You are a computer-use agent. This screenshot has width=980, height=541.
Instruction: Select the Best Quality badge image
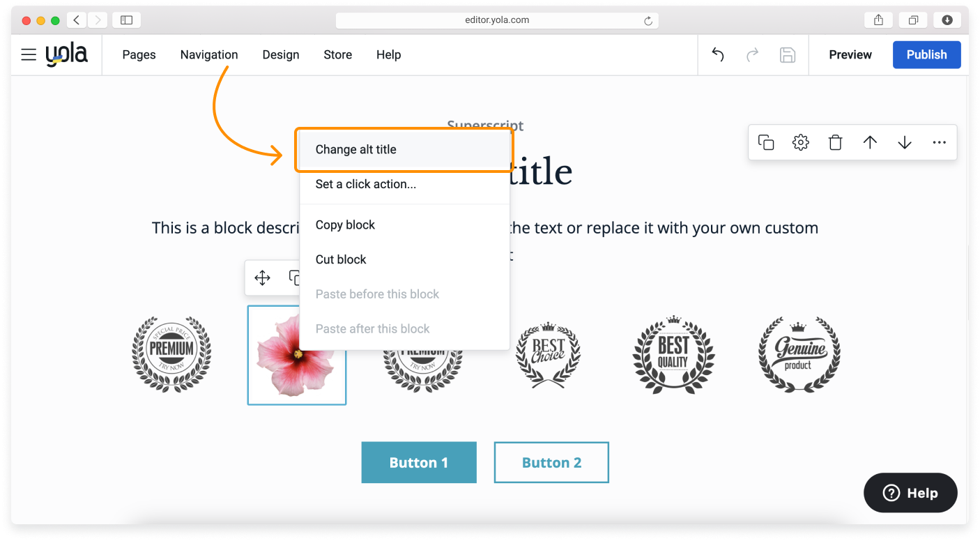(673, 354)
